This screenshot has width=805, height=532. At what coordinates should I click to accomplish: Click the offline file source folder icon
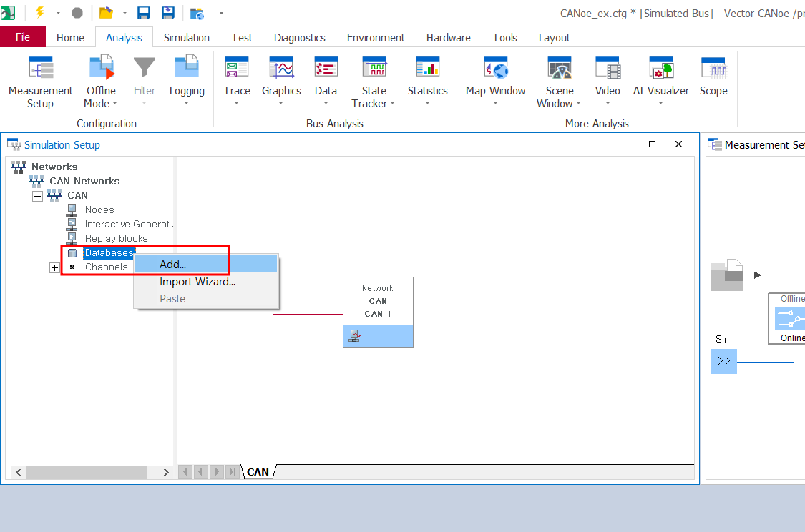pos(728,275)
